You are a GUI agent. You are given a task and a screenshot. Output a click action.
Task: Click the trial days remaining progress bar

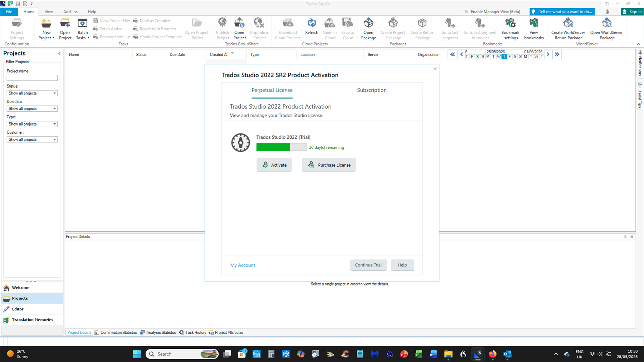pyautogui.click(x=281, y=147)
